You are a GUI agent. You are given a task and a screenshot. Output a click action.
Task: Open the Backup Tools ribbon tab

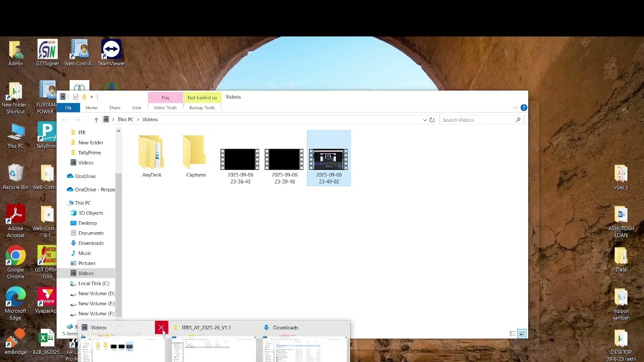click(x=202, y=108)
